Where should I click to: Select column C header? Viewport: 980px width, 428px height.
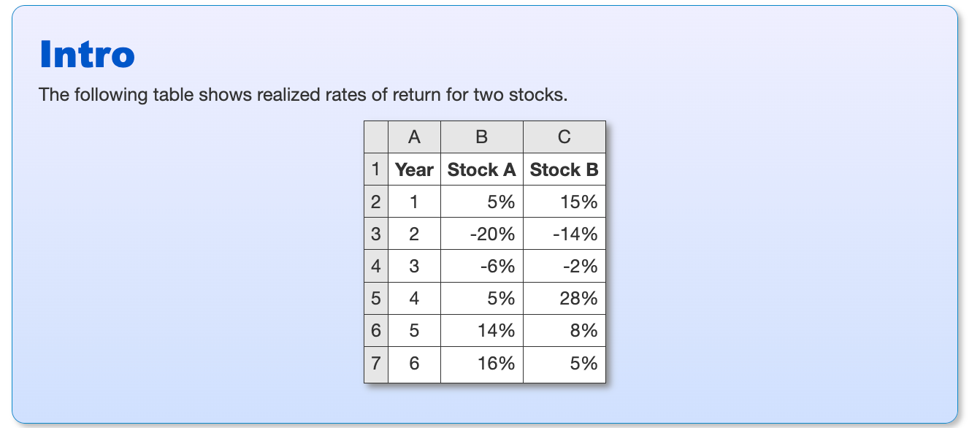pyautogui.click(x=564, y=137)
